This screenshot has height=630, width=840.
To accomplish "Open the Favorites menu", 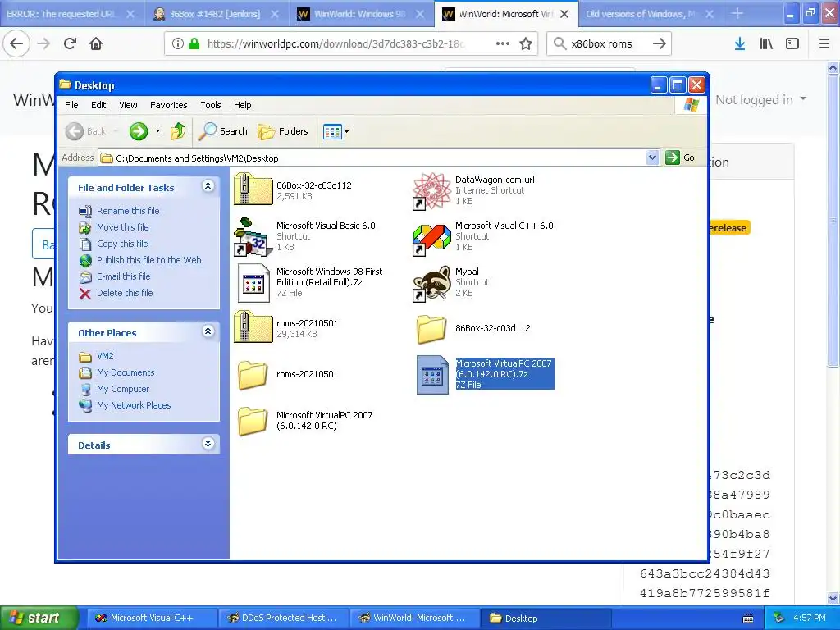I will click(169, 105).
